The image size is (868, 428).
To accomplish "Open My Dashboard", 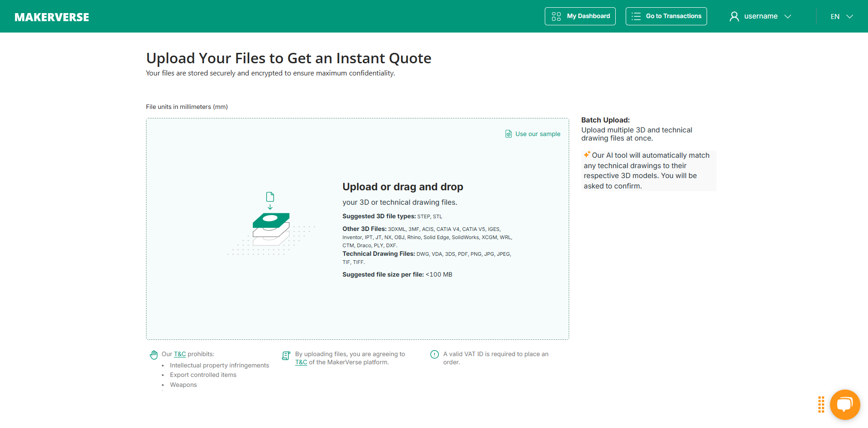I will click(x=580, y=16).
